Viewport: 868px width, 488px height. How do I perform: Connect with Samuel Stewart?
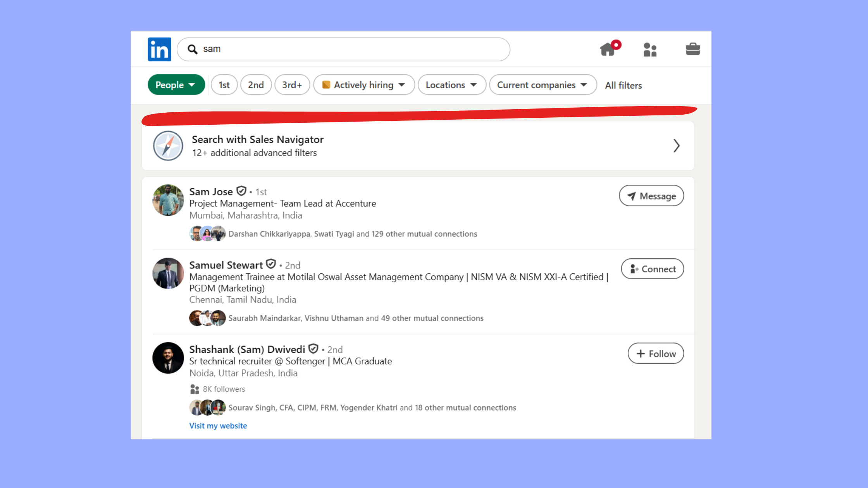click(x=653, y=269)
